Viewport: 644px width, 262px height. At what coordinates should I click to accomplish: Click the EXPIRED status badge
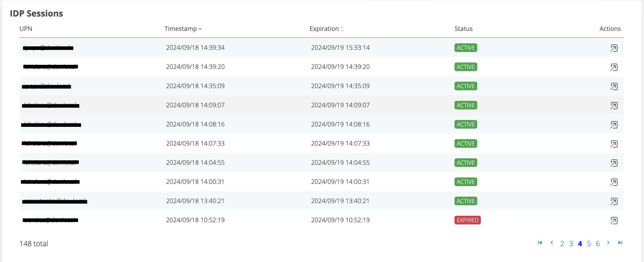point(467,220)
